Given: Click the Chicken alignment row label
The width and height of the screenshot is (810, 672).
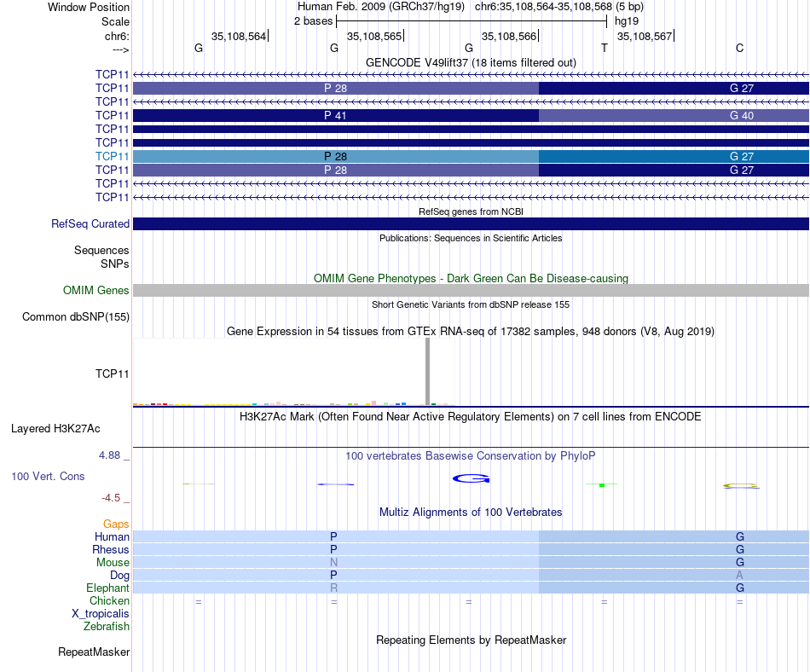Looking at the screenshot, I should (x=109, y=600).
